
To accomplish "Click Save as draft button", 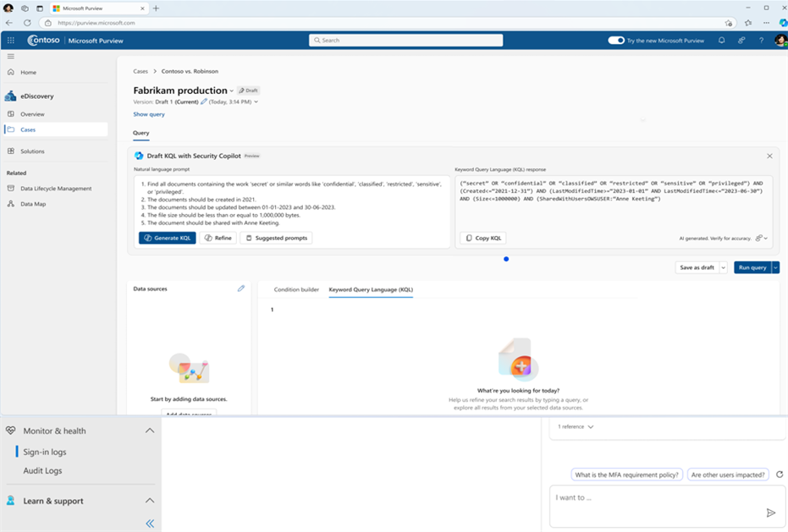I will click(x=697, y=268).
